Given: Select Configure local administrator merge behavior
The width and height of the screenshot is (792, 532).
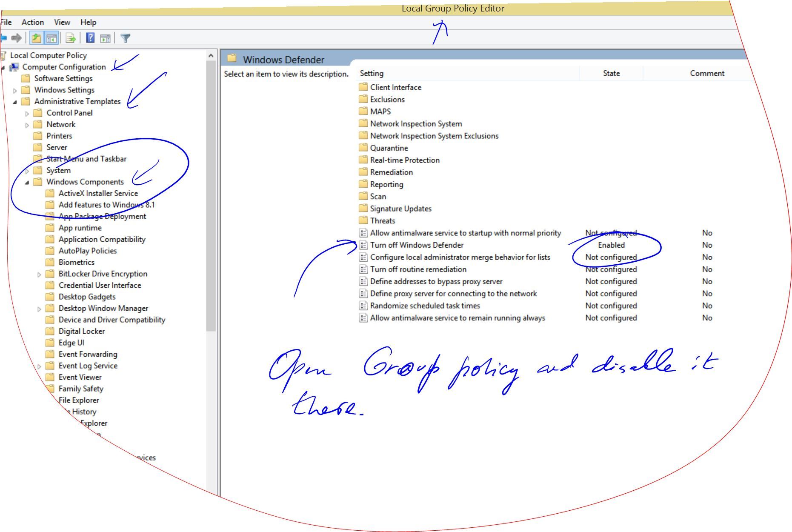Looking at the screenshot, I should 460,257.
